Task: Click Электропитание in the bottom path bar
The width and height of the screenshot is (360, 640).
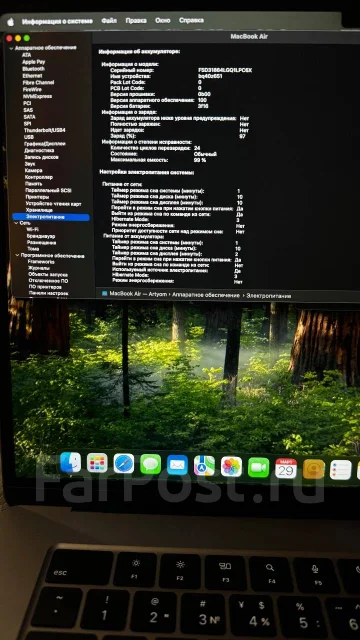Action: [x=269, y=296]
